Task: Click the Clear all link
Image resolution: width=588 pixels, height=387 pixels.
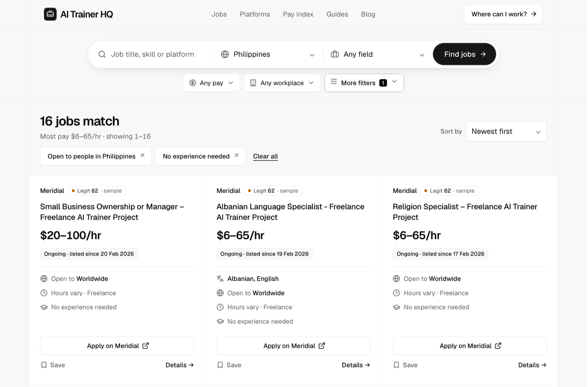Action: 265,156
